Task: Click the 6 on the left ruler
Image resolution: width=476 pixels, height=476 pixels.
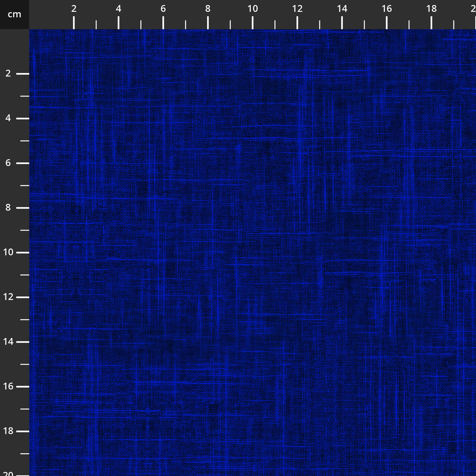Action: pos(8,163)
